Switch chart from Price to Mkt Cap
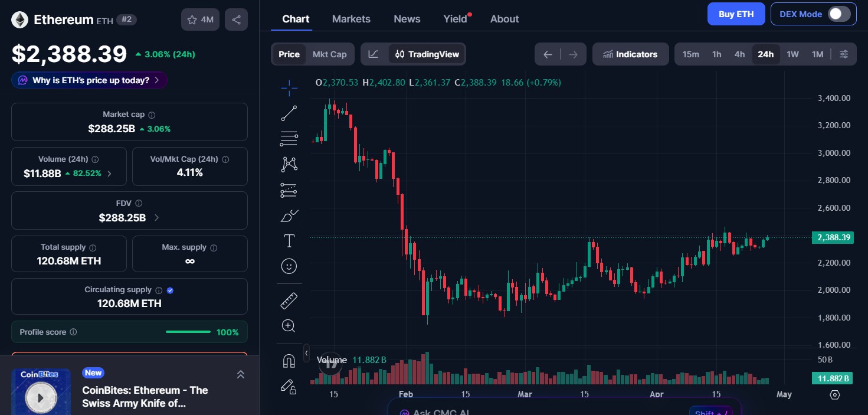Image resolution: width=868 pixels, height=415 pixels. 329,54
